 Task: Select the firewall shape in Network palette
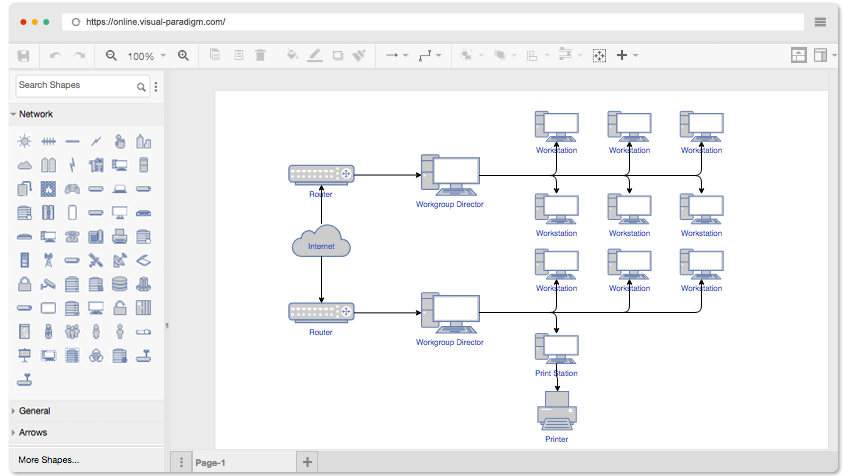pos(48,189)
